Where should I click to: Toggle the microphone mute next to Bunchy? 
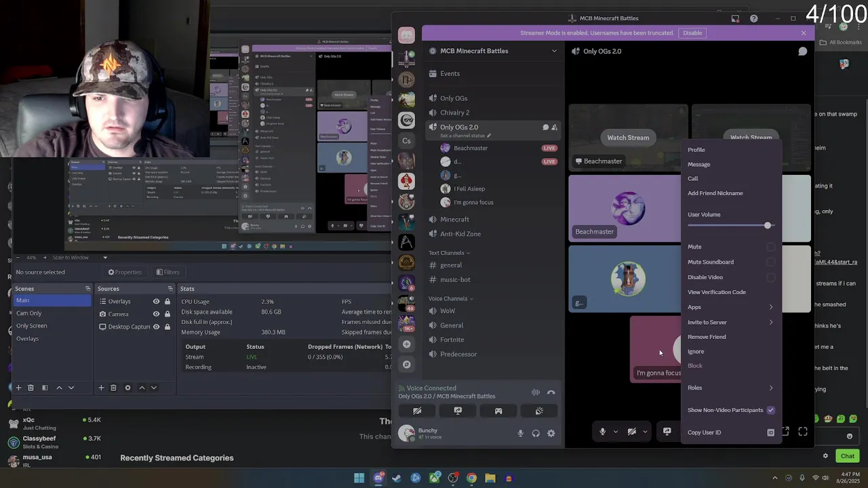point(521,433)
